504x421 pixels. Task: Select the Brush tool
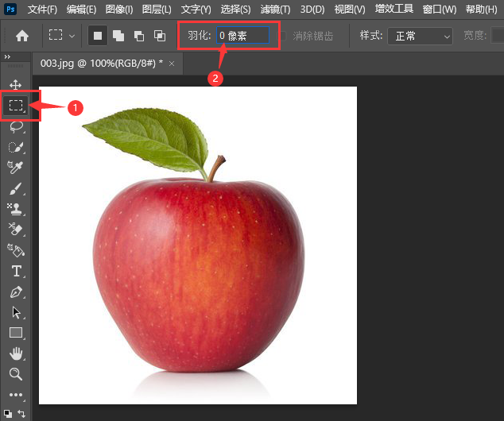click(15, 189)
